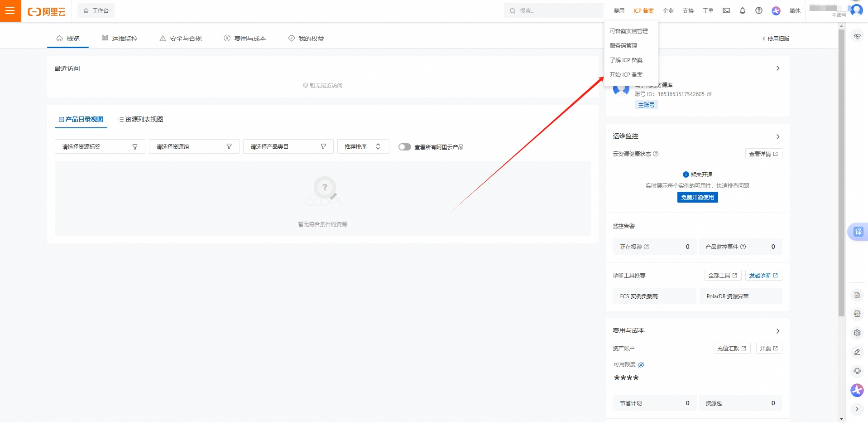This screenshot has width=868, height=422.
Task: Open the hamburger navigation menu
Action: [10, 10]
